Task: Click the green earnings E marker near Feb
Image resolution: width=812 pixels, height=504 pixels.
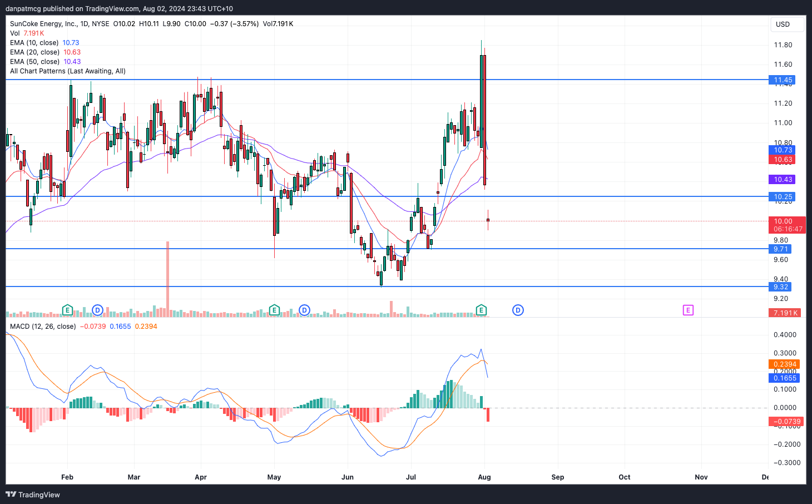Action: (x=67, y=310)
